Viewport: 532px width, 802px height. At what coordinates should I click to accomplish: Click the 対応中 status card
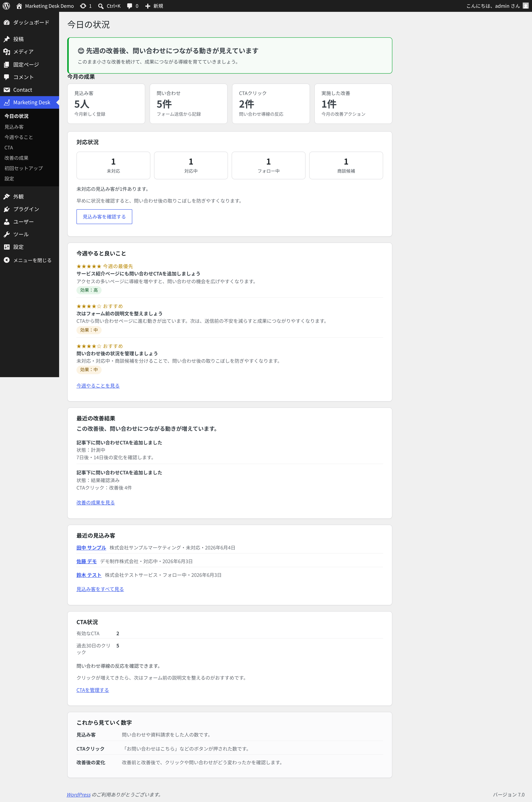(x=191, y=165)
